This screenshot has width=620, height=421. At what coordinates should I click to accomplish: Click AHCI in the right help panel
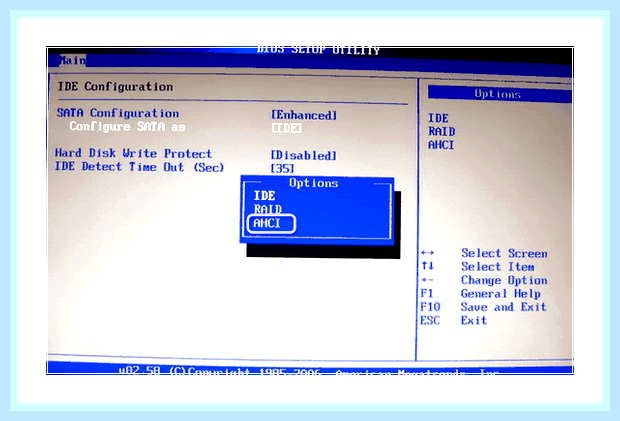pyautogui.click(x=441, y=145)
